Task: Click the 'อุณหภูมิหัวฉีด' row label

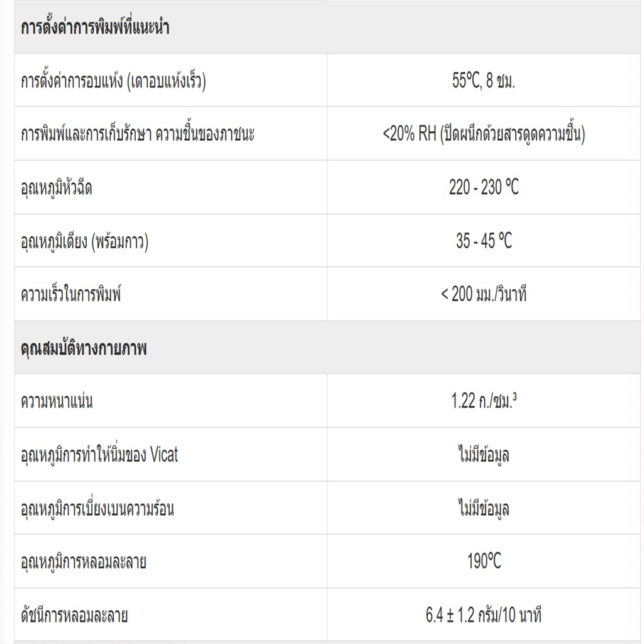Action: (57, 188)
